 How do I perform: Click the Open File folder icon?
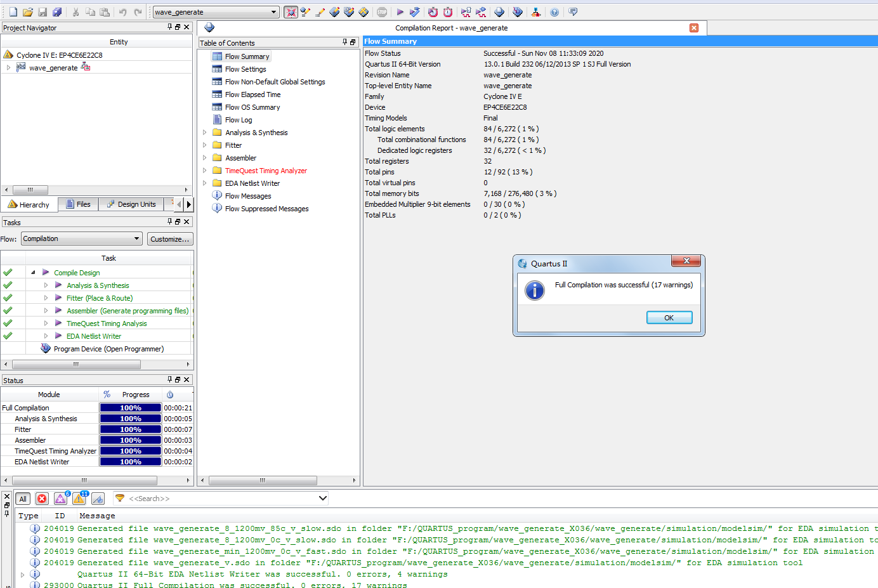[28, 12]
